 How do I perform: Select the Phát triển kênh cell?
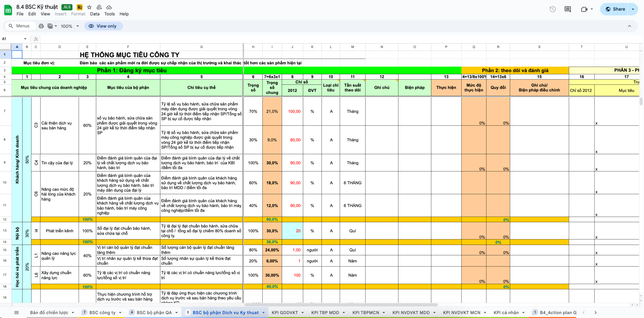pyautogui.click(x=59, y=231)
